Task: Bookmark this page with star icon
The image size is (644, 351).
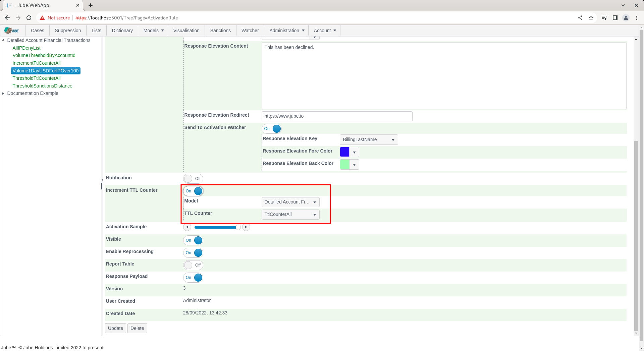Action: 591,18
